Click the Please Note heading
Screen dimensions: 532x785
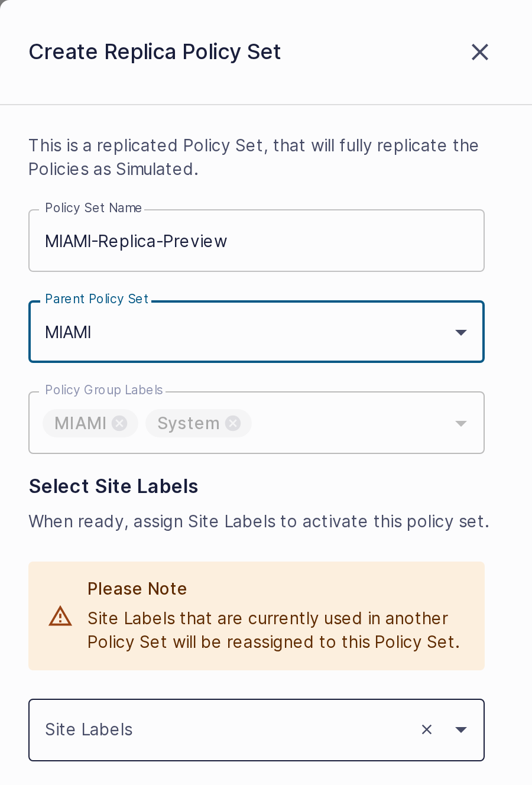click(137, 589)
